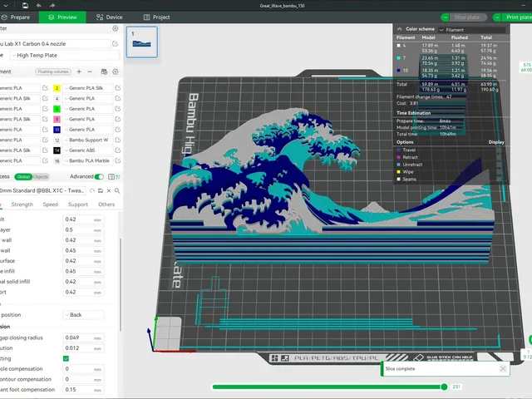532x399 pixels.
Task: Click the Flushing volumes button
Action: point(53,71)
